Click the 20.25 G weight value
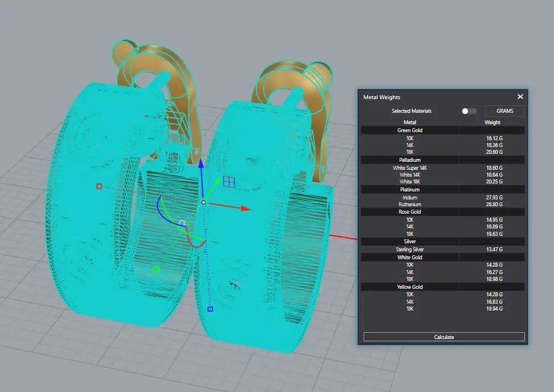The width and height of the screenshot is (554, 392). (494, 182)
